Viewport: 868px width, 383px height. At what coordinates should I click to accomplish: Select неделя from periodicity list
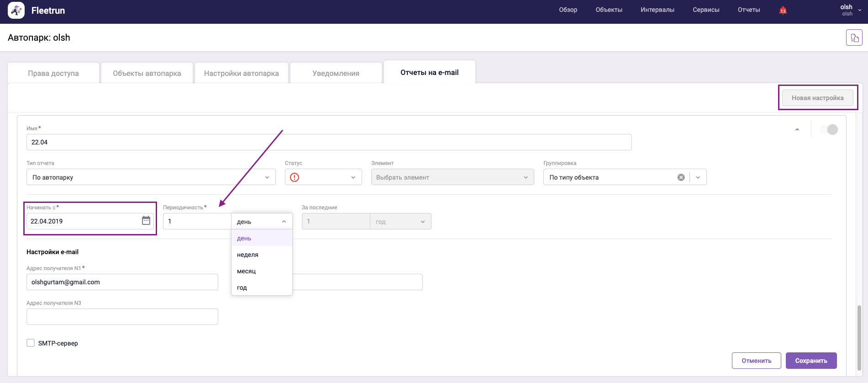coord(247,255)
